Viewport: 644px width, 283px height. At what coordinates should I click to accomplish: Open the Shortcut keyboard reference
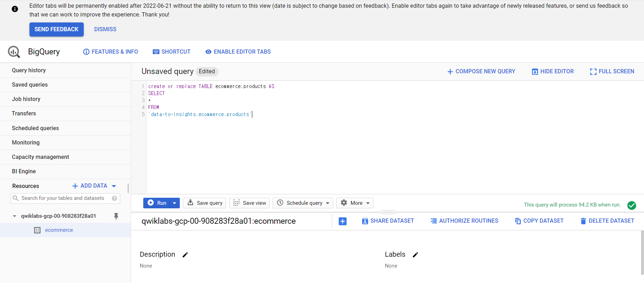[x=172, y=52]
